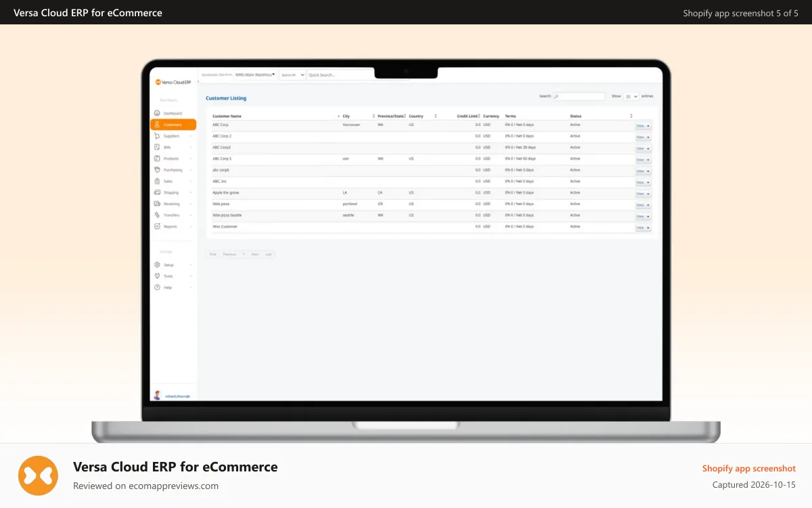Screen dimensions: 812x508
Task: Open the Purchasing icon in sidebar
Action: click(x=157, y=170)
